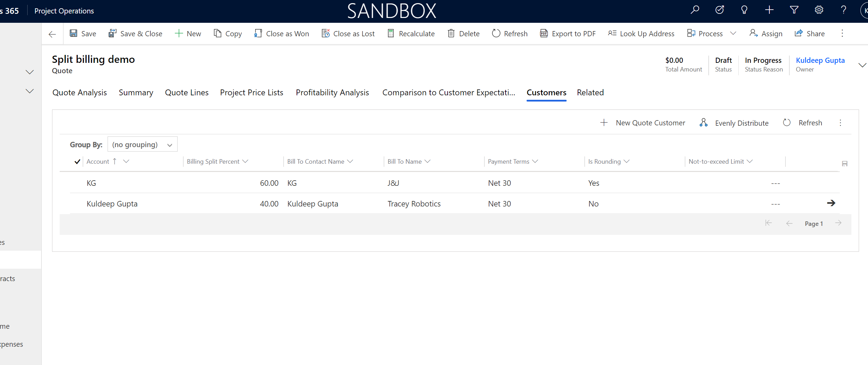Click Evenly Distribute in the Customers grid
The height and width of the screenshot is (365, 868).
(x=734, y=123)
